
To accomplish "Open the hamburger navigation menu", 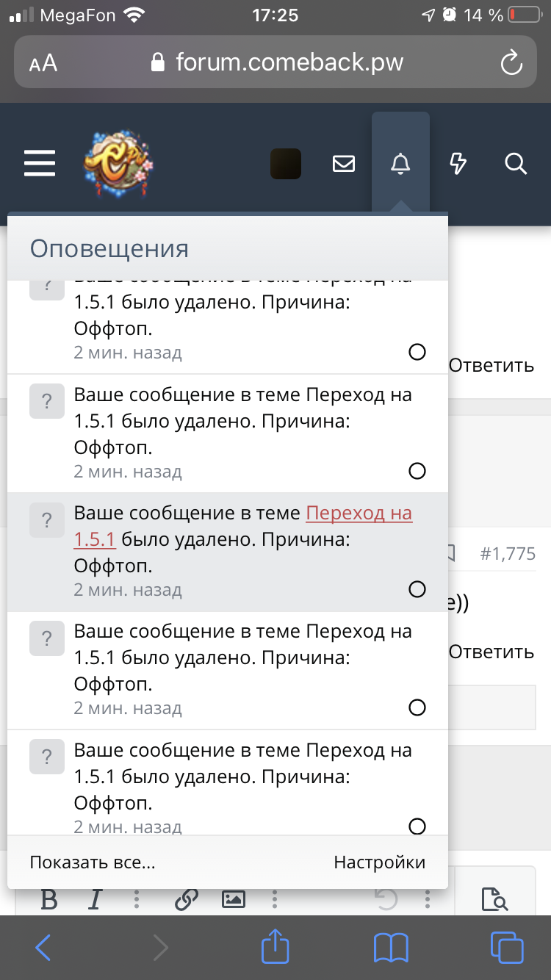I will 40,164.
